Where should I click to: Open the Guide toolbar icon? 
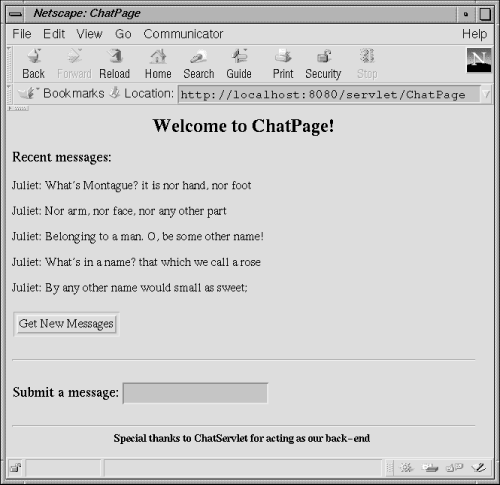point(239,64)
